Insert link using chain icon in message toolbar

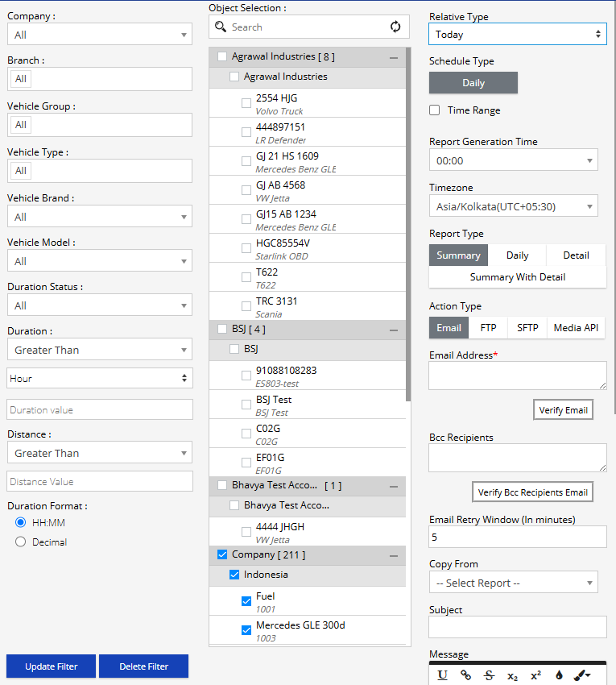[x=465, y=675]
